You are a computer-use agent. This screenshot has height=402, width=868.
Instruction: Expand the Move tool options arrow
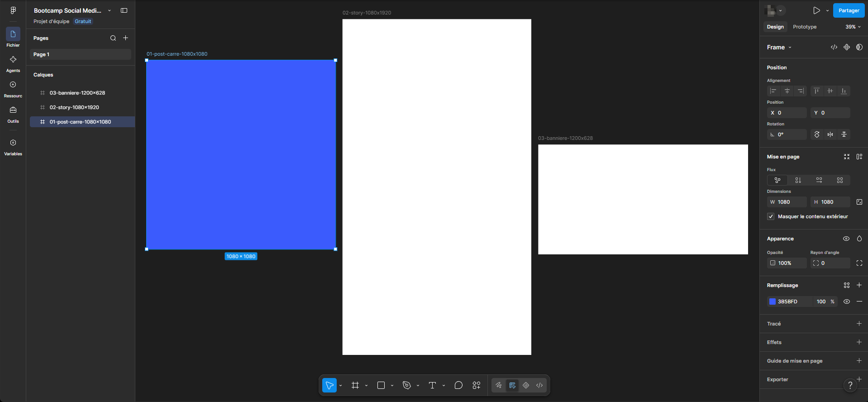[x=340, y=386]
